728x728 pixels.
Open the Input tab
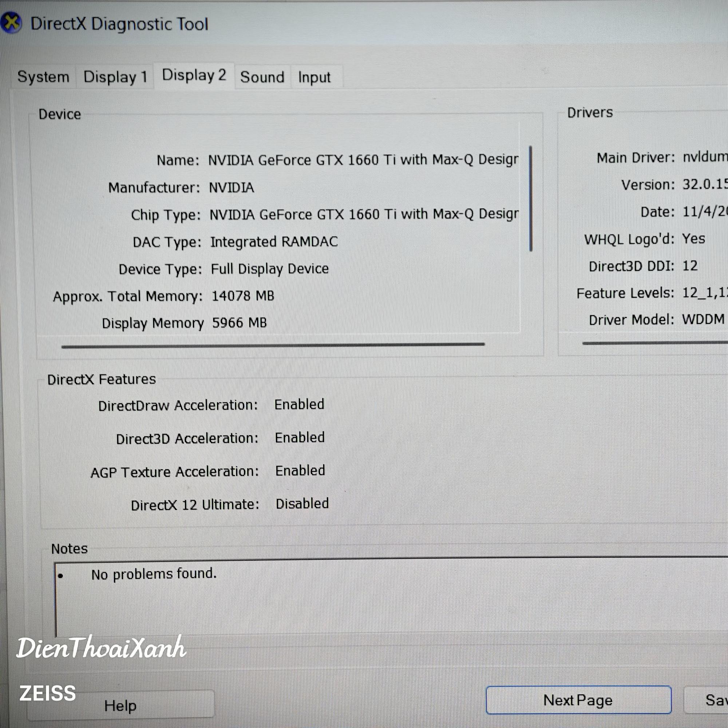[x=314, y=77]
